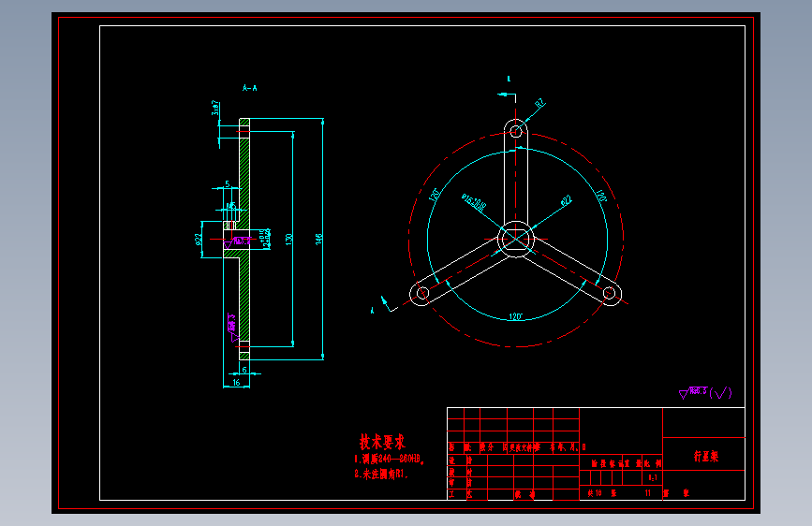Click the "2.未注圆角R1" requirement line
The height and width of the screenshot is (526, 812).
(x=381, y=474)
